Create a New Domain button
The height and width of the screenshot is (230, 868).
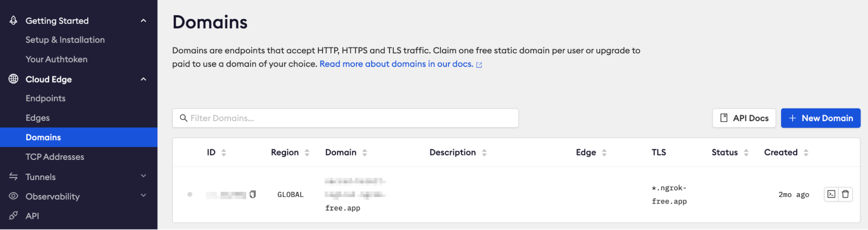(x=821, y=118)
